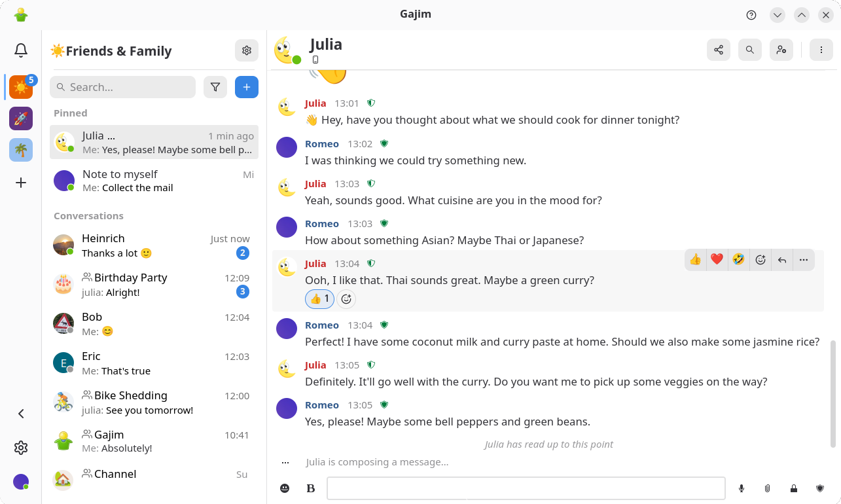Search within the Julia conversation
Screen dimensions: 841x504
pos(750,50)
